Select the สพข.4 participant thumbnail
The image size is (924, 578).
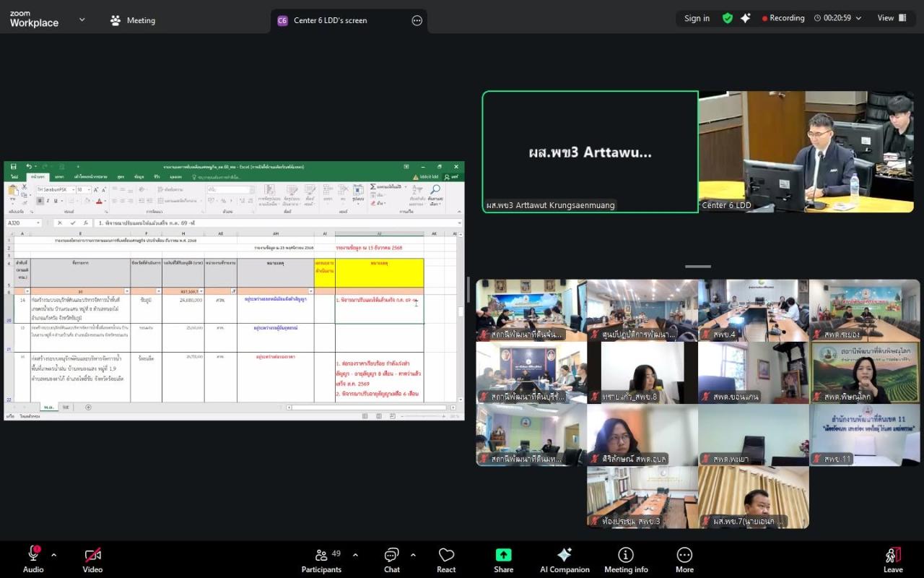pyautogui.click(x=753, y=310)
